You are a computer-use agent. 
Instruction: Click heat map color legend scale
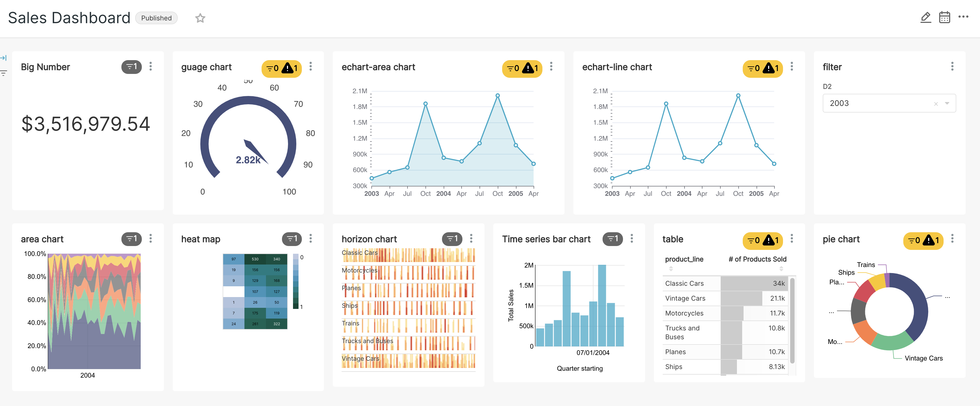pyautogui.click(x=295, y=281)
